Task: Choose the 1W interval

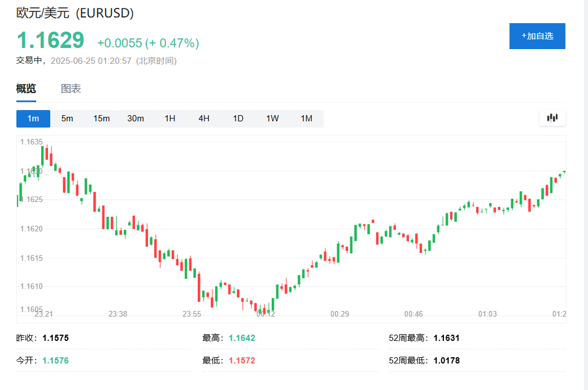Action: point(272,119)
